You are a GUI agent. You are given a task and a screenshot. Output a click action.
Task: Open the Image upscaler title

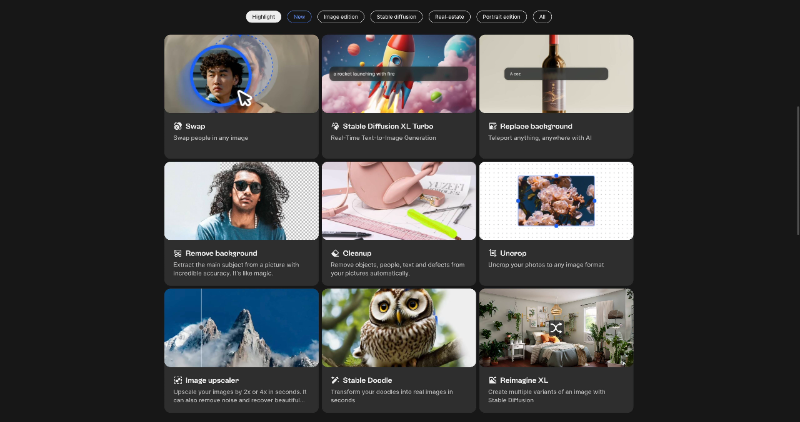212,380
